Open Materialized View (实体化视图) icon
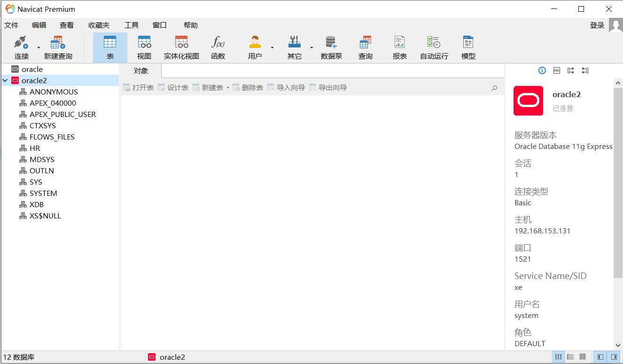Screen dimensions: 623x364 click(181, 47)
